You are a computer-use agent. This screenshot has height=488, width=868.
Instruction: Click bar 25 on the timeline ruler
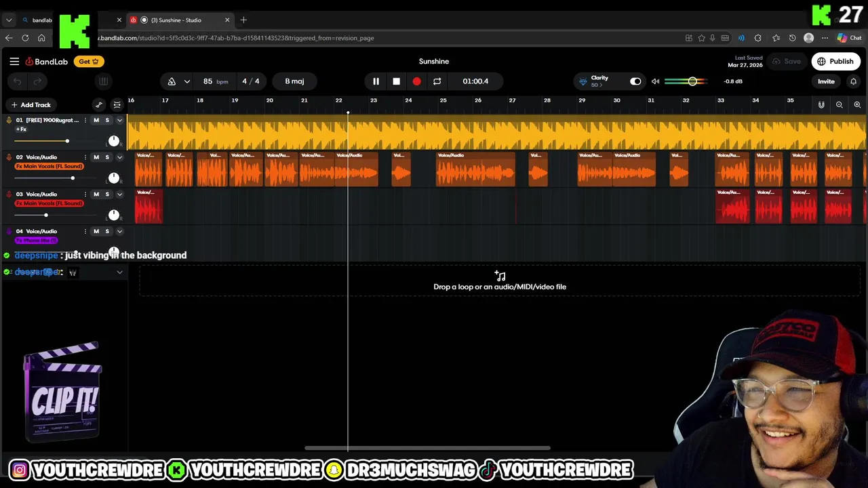443,100
